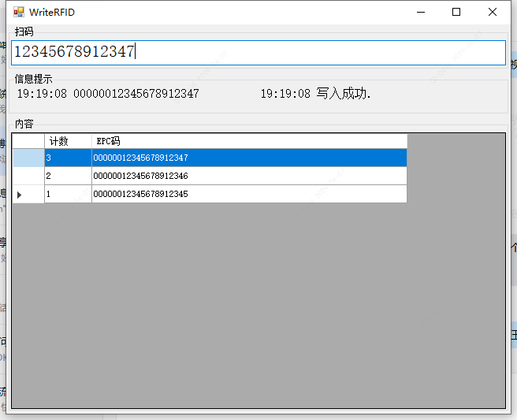Click the logged EPC code in 信息提示
The image size is (517, 420).
pyautogui.click(x=136, y=94)
